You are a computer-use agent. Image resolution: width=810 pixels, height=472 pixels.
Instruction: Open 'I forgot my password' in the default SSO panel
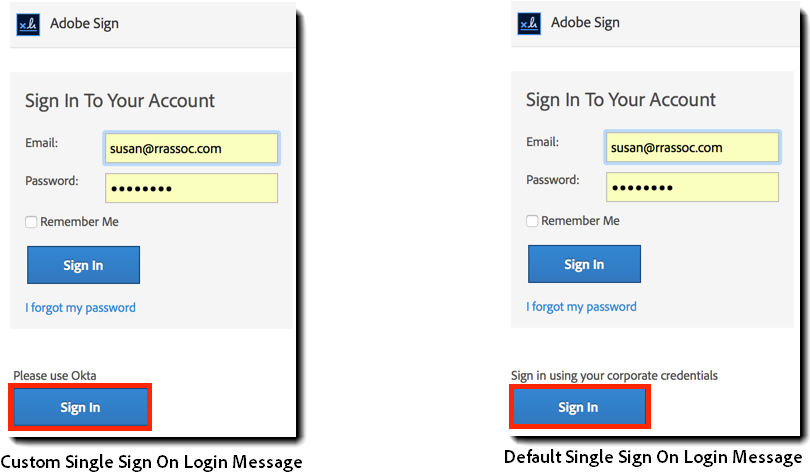click(x=582, y=307)
